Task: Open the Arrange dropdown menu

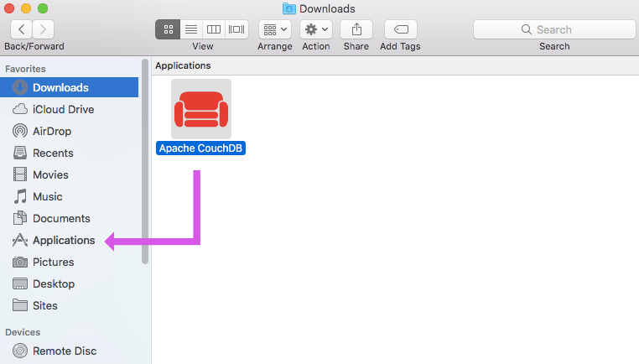Action: tap(275, 29)
